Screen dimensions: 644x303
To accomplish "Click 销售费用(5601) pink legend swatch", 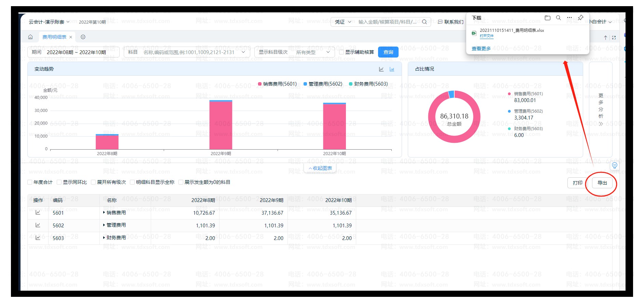I will [260, 84].
